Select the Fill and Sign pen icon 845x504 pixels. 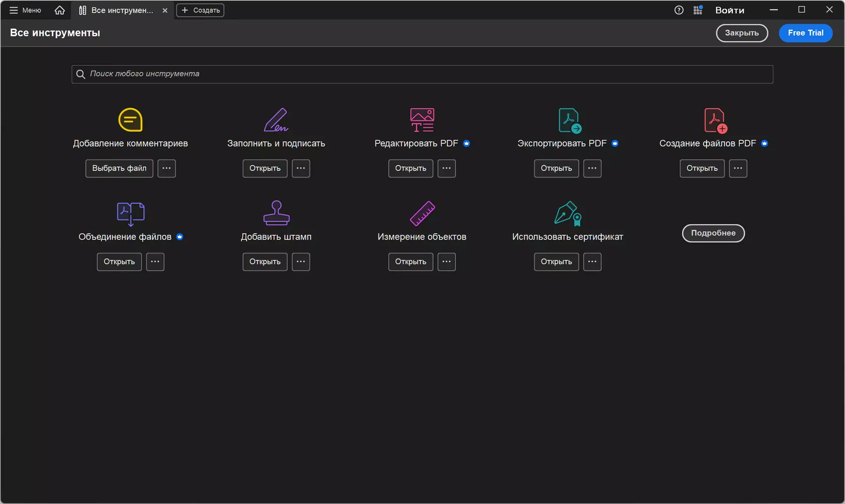[x=276, y=120]
